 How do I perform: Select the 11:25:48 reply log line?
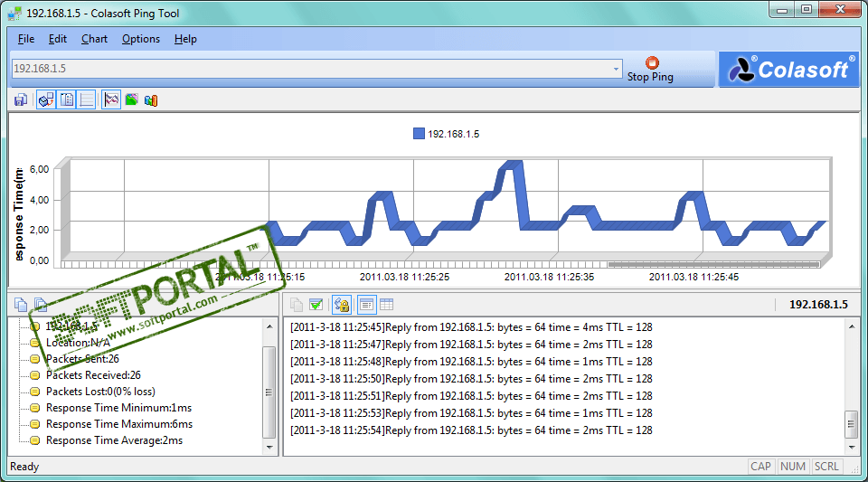click(x=471, y=362)
